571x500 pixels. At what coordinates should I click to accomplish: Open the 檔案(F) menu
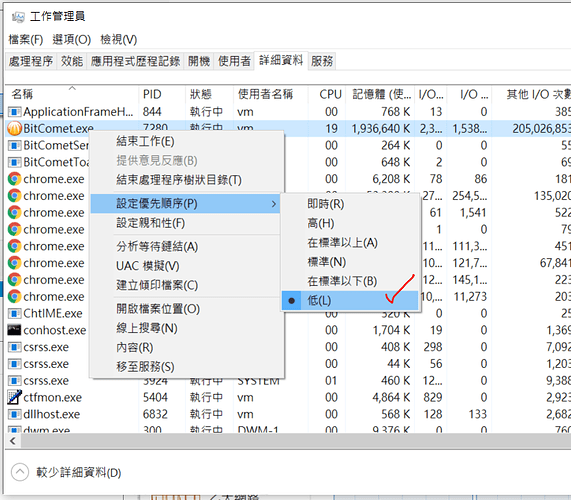[x=25, y=39]
